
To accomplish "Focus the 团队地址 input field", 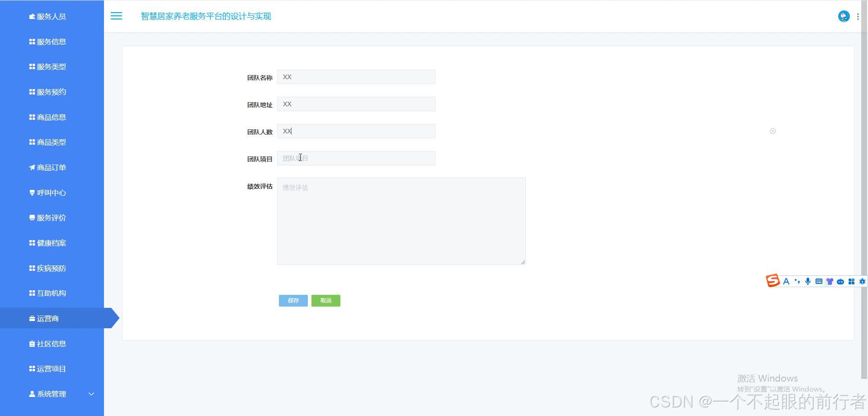I will pos(356,104).
